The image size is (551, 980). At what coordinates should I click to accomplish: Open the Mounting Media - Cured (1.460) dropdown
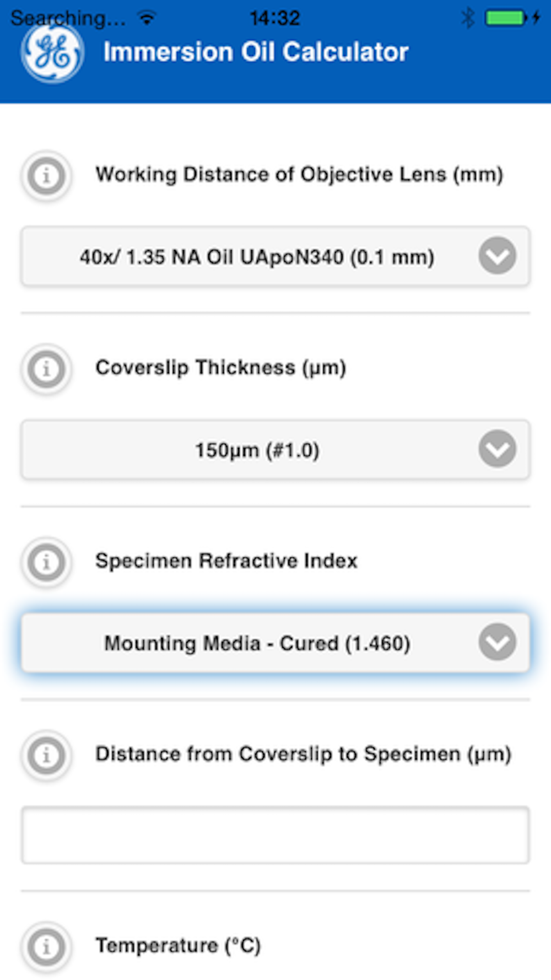pyautogui.click(x=275, y=643)
